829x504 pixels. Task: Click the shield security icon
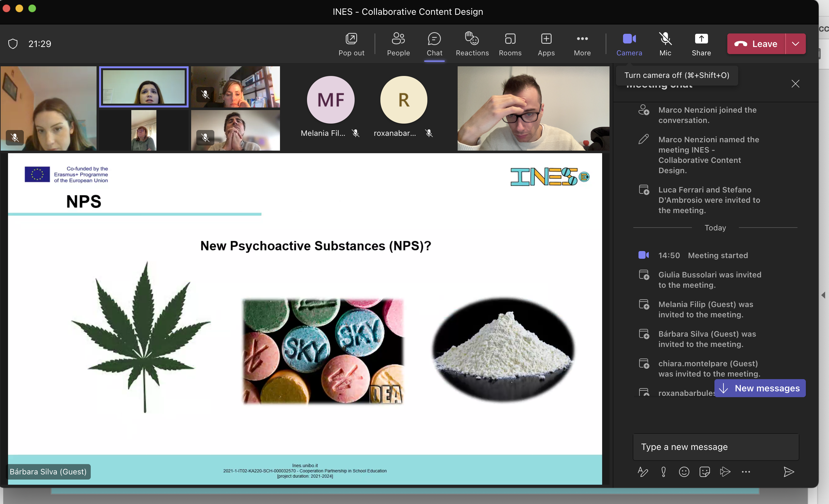click(x=13, y=44)
